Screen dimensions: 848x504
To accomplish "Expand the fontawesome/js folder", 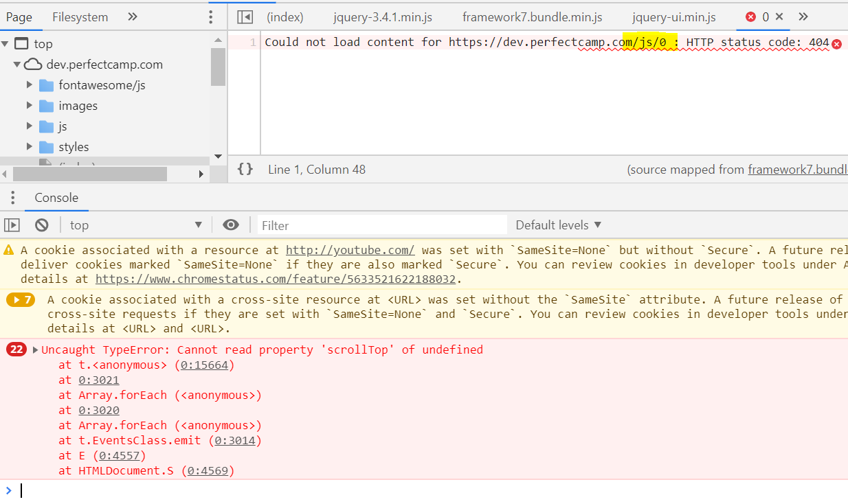I will point(30,85).
